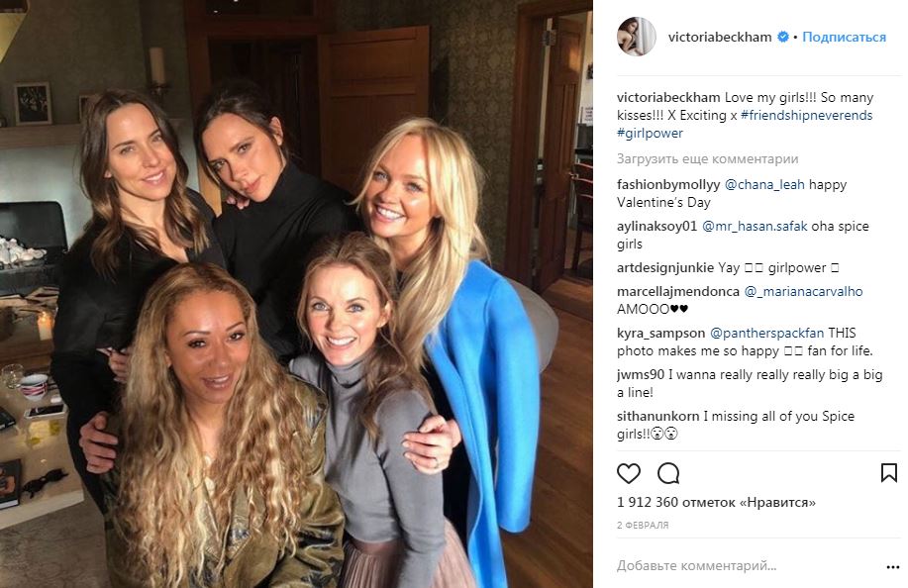Open the #girlpower hashtag link
The image size is (908, 588).
click(x=650, y=133)
